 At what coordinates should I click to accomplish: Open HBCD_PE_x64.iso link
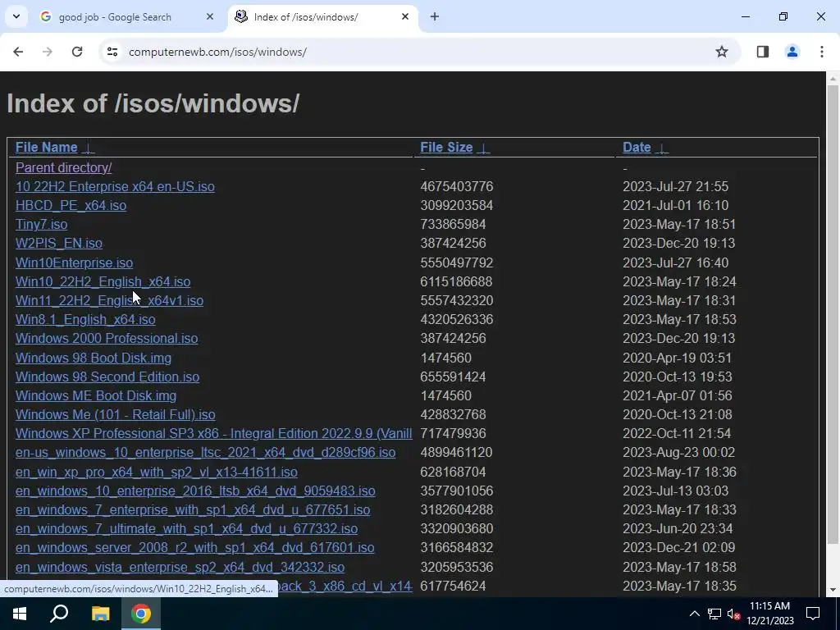point(71,206)
